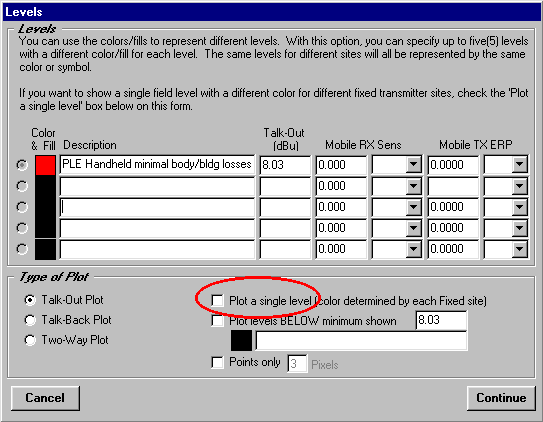Expand first row Mobile TX ERP dropdown
This screenshot has width=543, height=422.
[519, 164]
